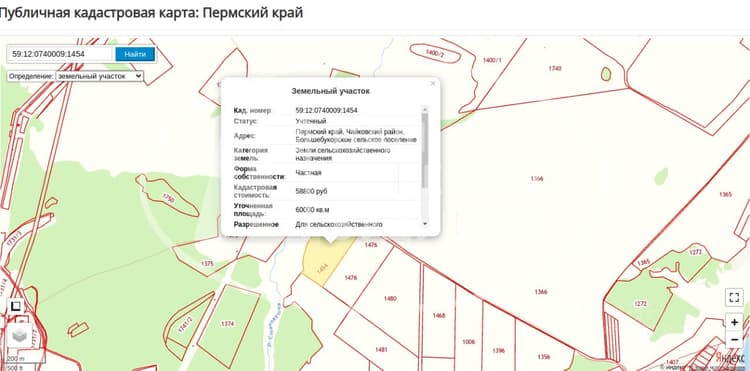Activate the square selection tool icon
Screen dimensions: 750x371
[16, 306]
